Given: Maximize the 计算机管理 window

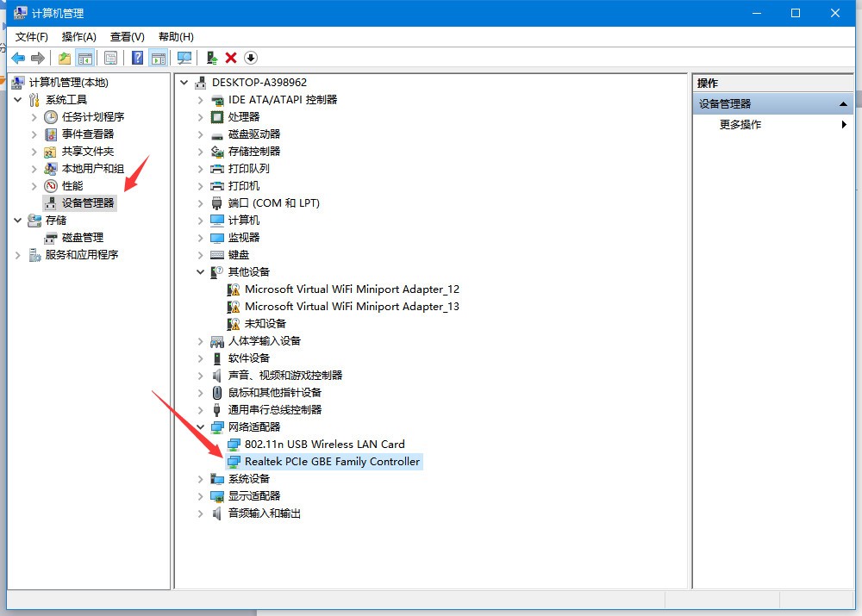Looking at the screenshot, I should tap(796, 13).
